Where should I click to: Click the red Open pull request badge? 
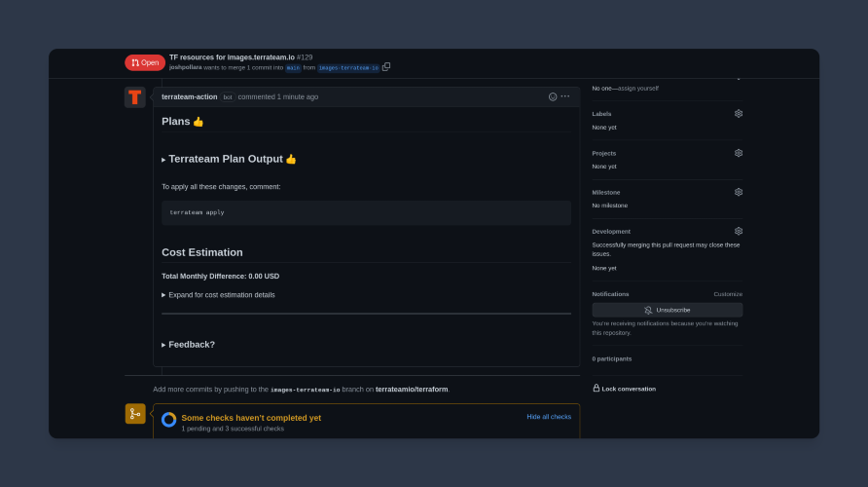(x=144, y=62)
